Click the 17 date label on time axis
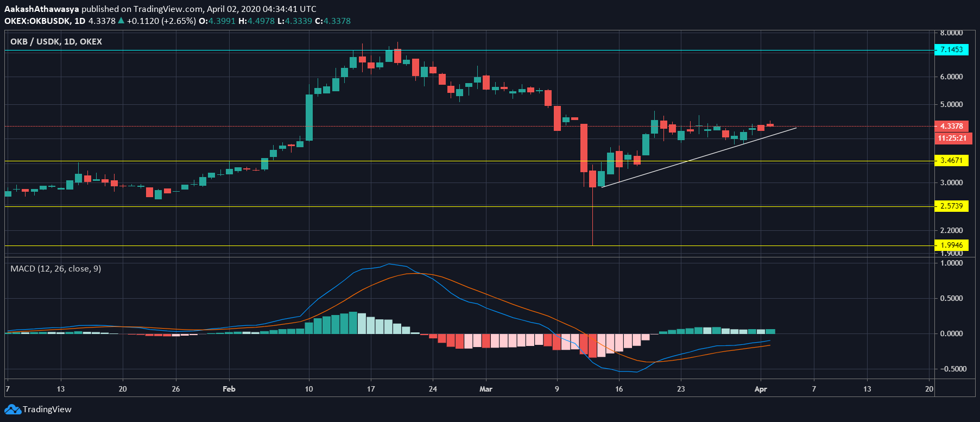980x422 pixels. pyautogui.click(x=371, y=389)
